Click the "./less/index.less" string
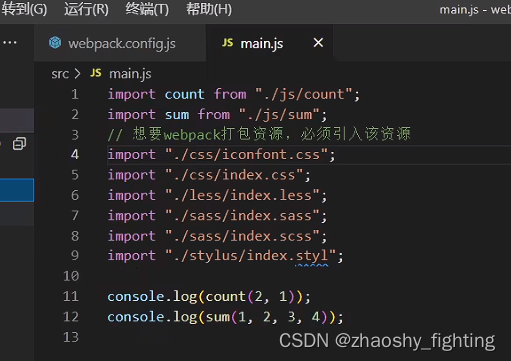Screen dimensions: 511x361 (243, 195)
